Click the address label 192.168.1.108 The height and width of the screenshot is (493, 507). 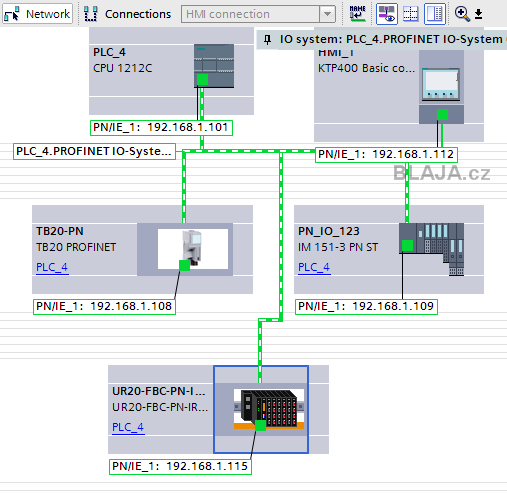[104, 307]
